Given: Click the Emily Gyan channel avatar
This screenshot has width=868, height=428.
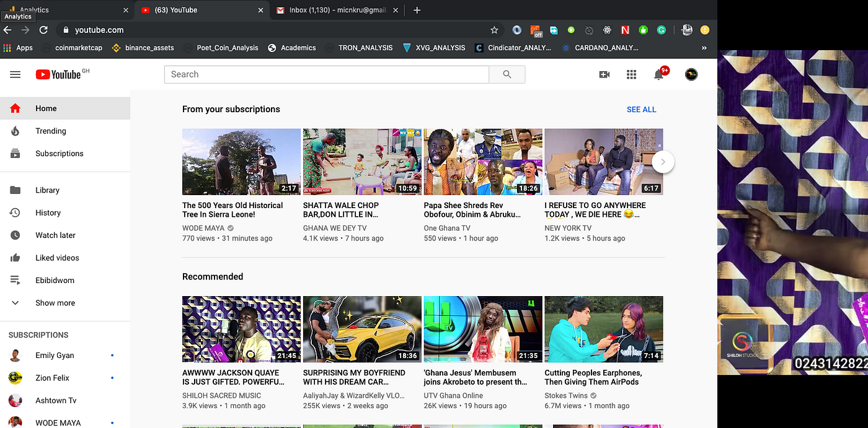Looking at the screenshot, I should pos(15,356).
